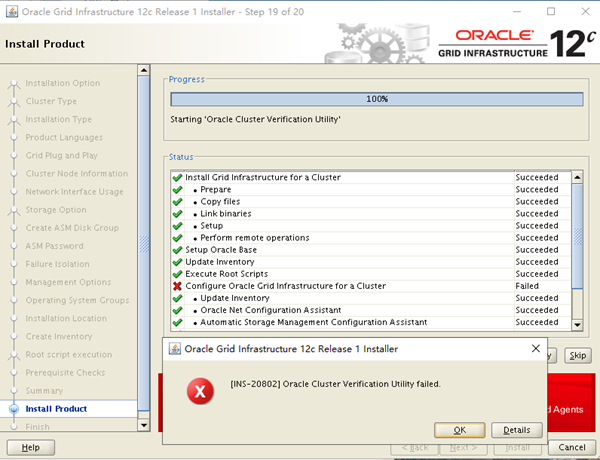Click the status table scrollbar thumb
Viewport: 600px width, 460px height.
(x=577, y=236)
